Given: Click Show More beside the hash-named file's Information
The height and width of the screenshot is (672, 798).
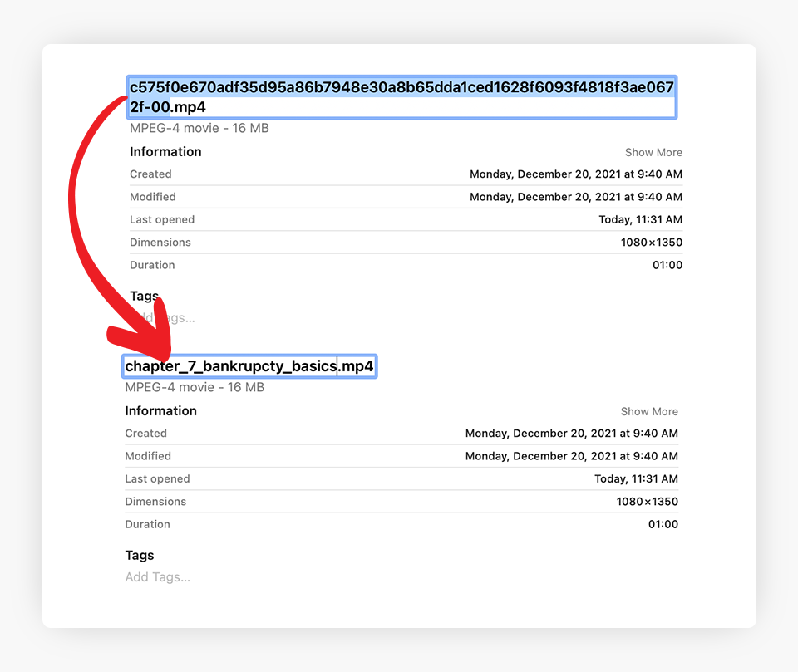Looking at the screenshot, I should (653, 152).
